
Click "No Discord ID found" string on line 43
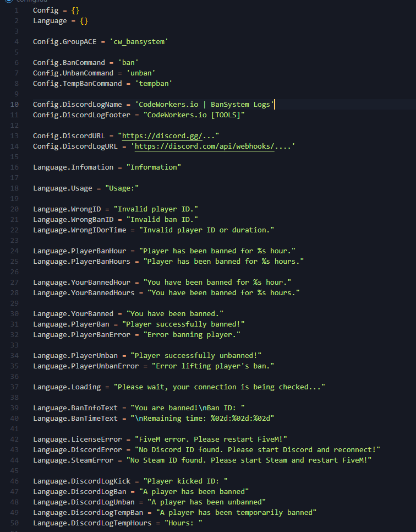tap(258, 450)
